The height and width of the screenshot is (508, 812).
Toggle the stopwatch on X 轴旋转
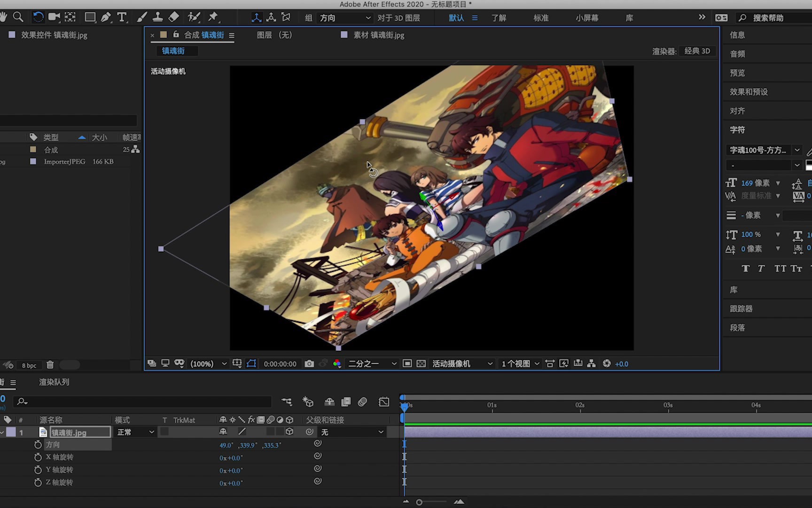click(38, 457)
